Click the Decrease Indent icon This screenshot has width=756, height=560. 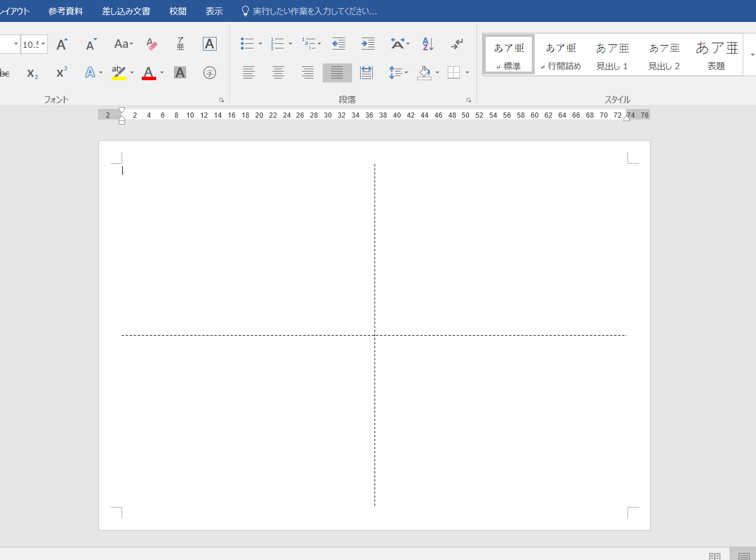coord(339,44)
